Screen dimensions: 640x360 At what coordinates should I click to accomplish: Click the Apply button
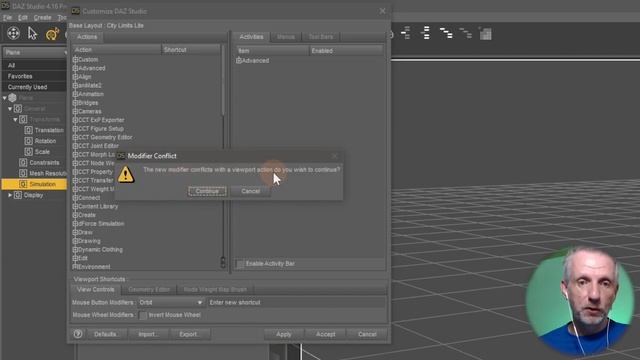click(284, 334)
